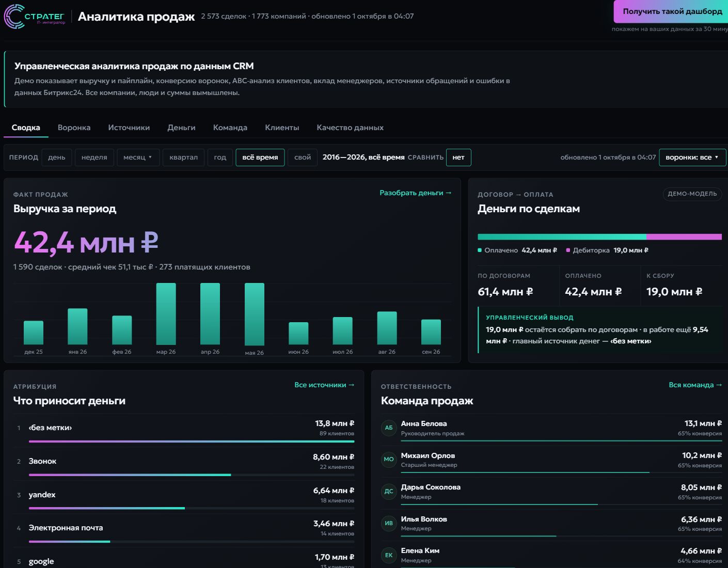This screenshot has width=728, height=568.
Task: Select the «квартал» period option
Action: (x=183, y=157)
